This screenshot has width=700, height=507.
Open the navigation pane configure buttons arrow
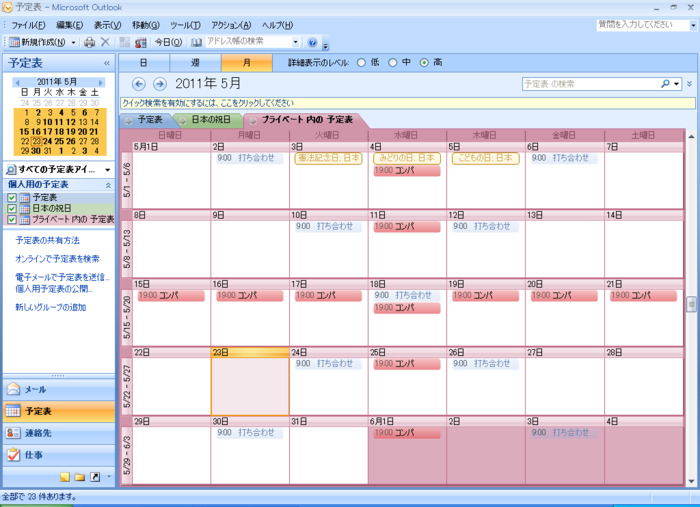click(x=108, y=477)
